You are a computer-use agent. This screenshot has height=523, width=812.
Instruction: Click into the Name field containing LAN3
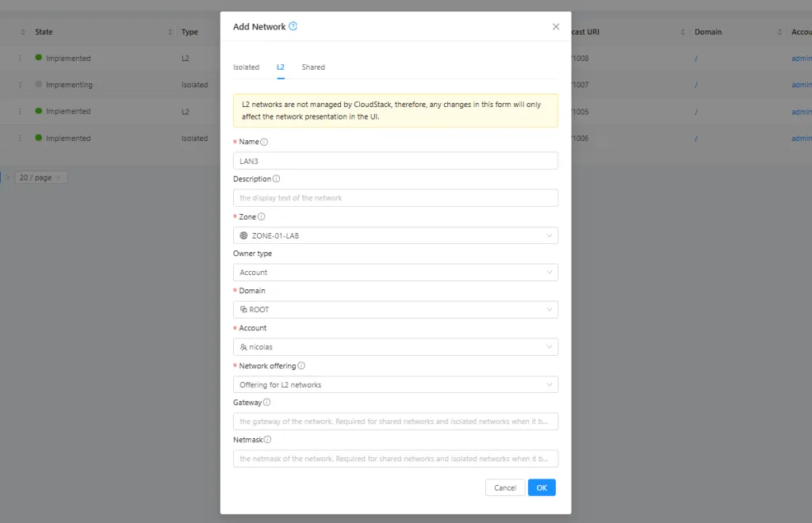coord(395,161)
